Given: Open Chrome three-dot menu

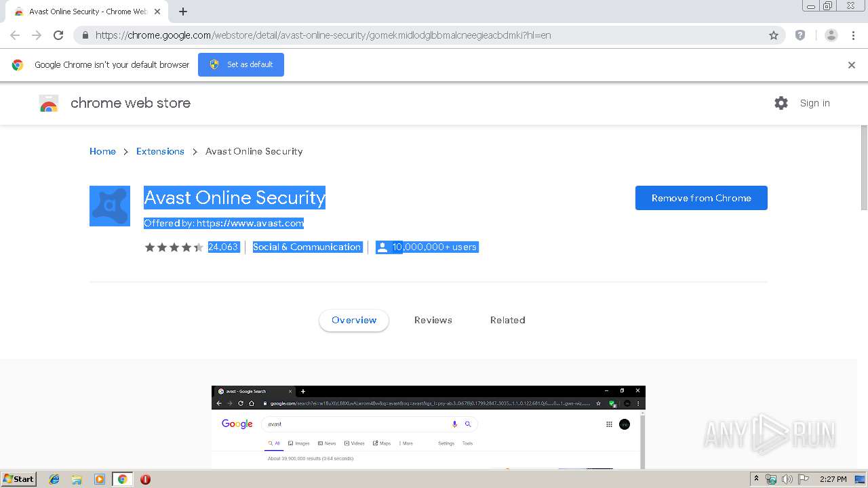Looking at the screenshot, I should [x=853, y=35].
